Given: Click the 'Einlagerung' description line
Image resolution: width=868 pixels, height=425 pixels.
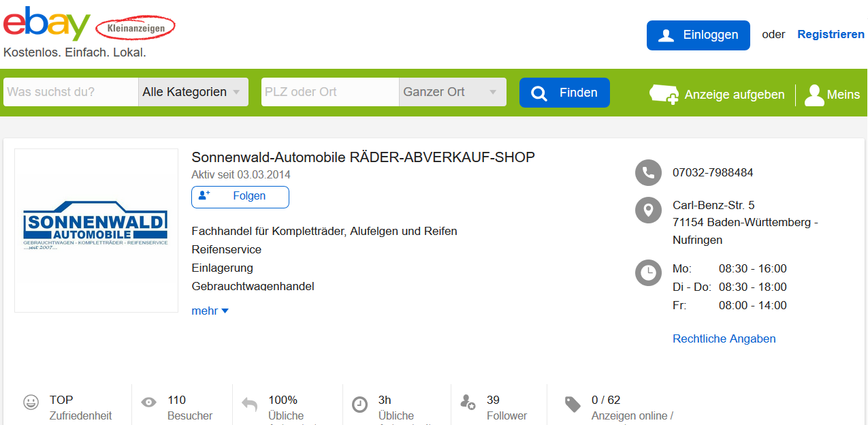Looking at the screenshot, I should pyautogui.click(x=222, y=268).
